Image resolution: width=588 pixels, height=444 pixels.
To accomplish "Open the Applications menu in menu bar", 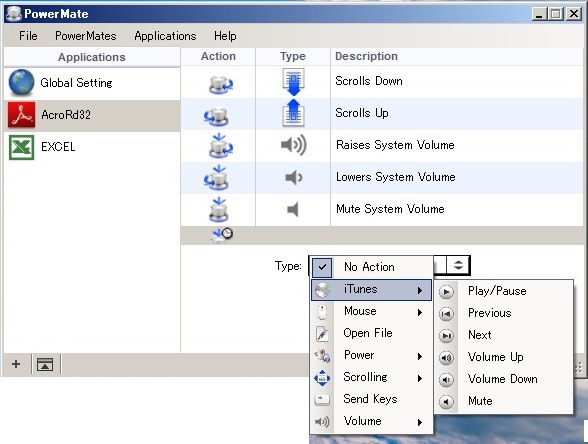I will (165, 36).
